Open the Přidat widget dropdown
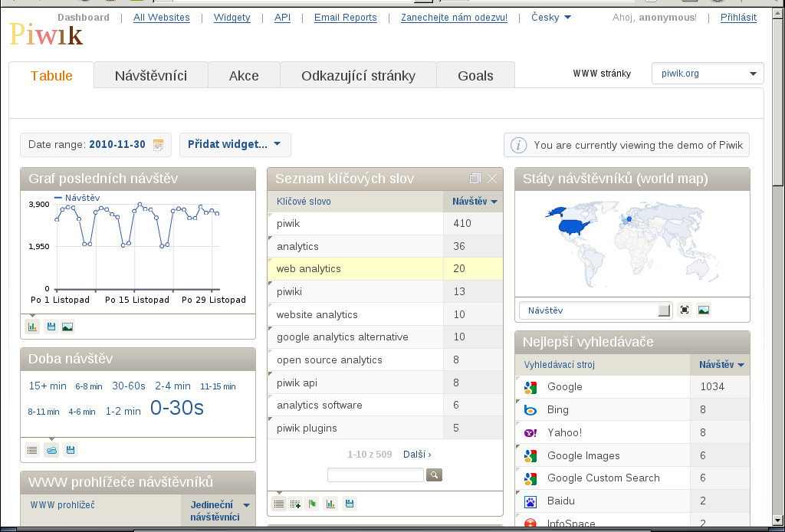The image size is (785, 532). pos(235,145)
